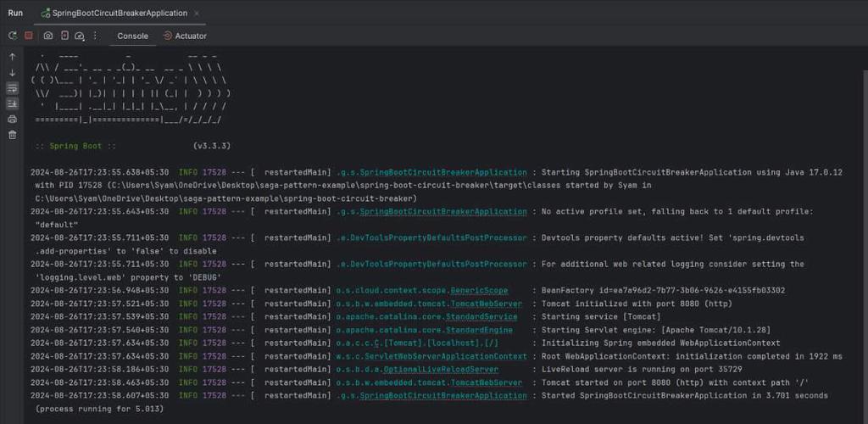Open the three-dot more options menu
The width and height of the screenshot is (868, 424).
coord(95,36)
